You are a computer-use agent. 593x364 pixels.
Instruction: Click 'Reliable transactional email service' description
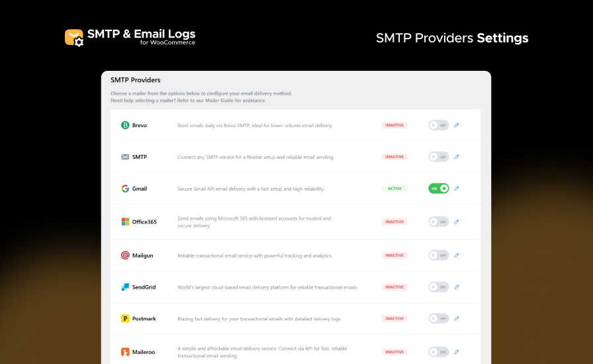click(x=255, y=255)
